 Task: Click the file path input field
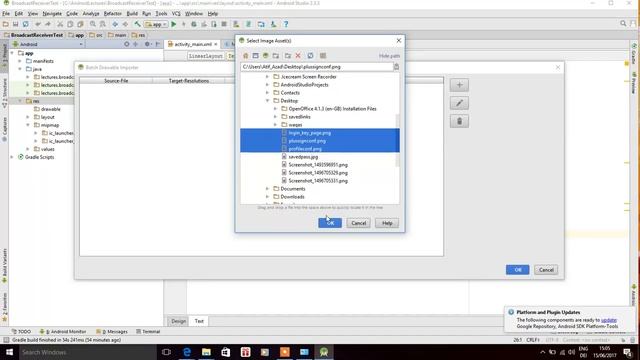click(x=317, y=67)
